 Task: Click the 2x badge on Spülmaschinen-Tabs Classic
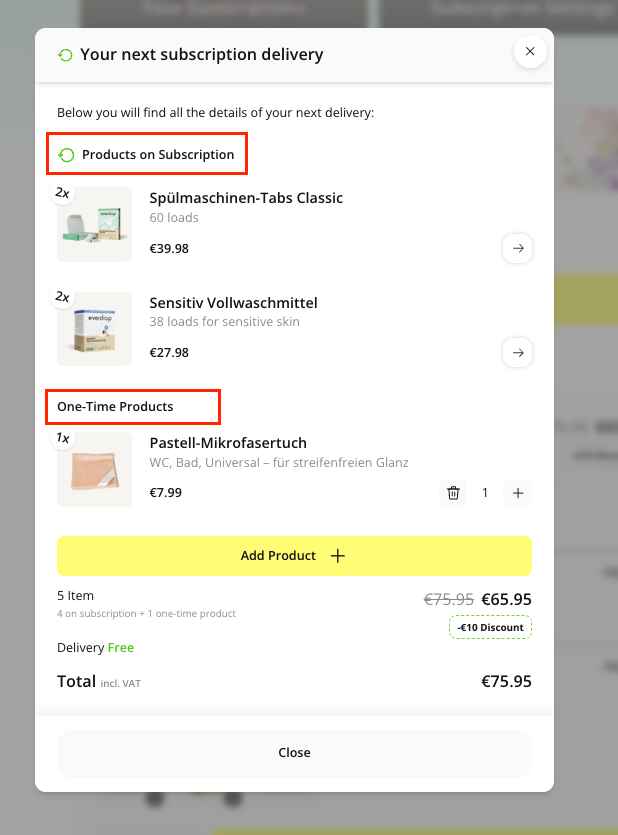click(x=63, y=192)
